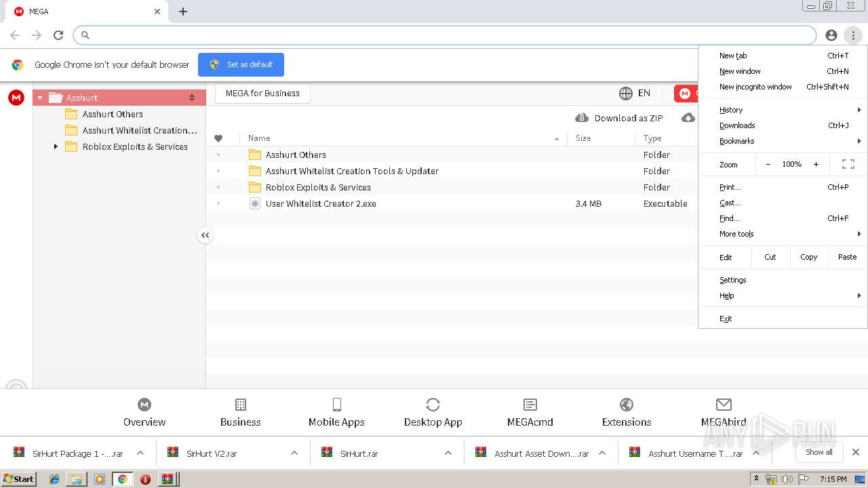Screen dimensions: 868x488
Task: Open sort options on Asshurt folder header
Action: 192,98
